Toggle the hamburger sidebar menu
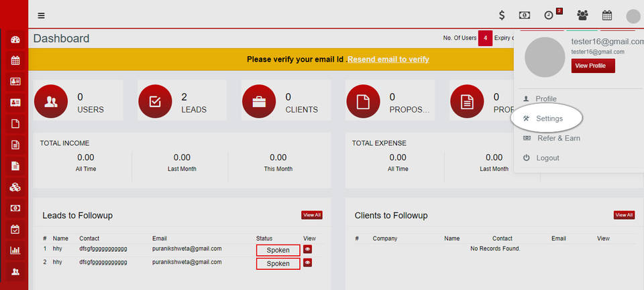The width and height of the screenshot is (644, 290). tap(42, 15)
